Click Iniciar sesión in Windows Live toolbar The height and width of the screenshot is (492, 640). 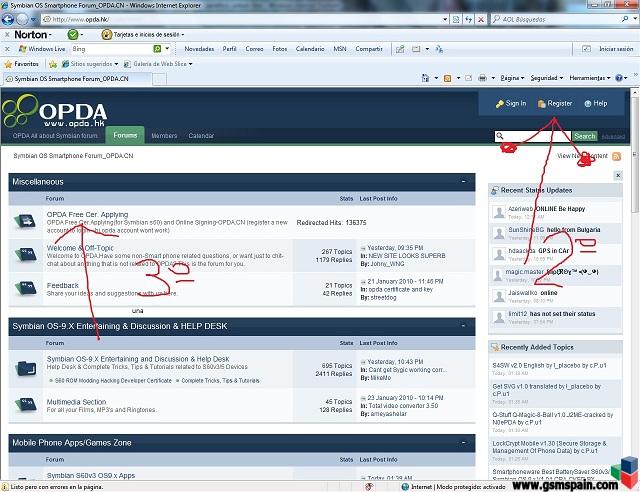click(616, 49)
